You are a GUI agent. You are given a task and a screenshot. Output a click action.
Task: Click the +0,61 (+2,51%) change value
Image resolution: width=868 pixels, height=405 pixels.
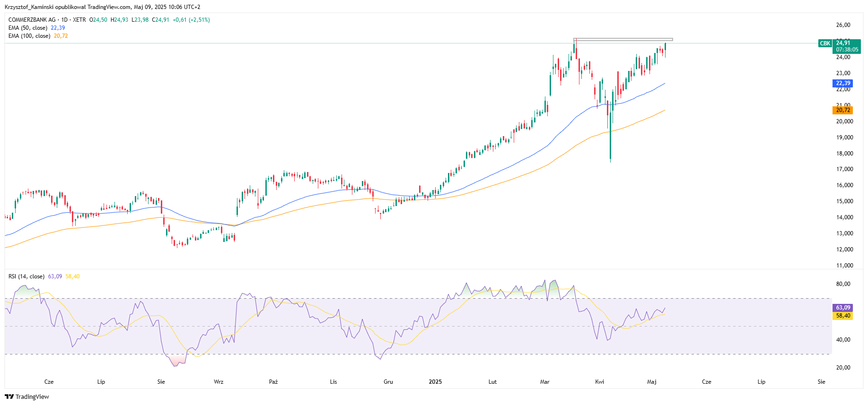pyautogui.click(x=191, y=20)
